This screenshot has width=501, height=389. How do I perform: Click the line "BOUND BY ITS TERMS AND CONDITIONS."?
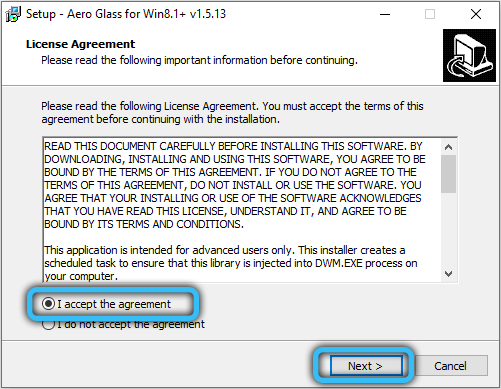pyautogui.click(x=144, y=224)
